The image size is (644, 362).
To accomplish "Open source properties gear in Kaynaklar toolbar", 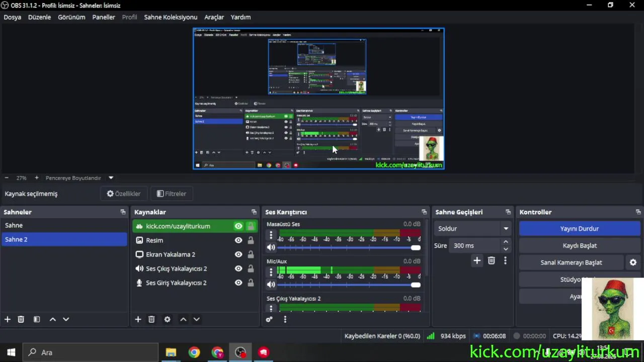I will tap(168, 319).
